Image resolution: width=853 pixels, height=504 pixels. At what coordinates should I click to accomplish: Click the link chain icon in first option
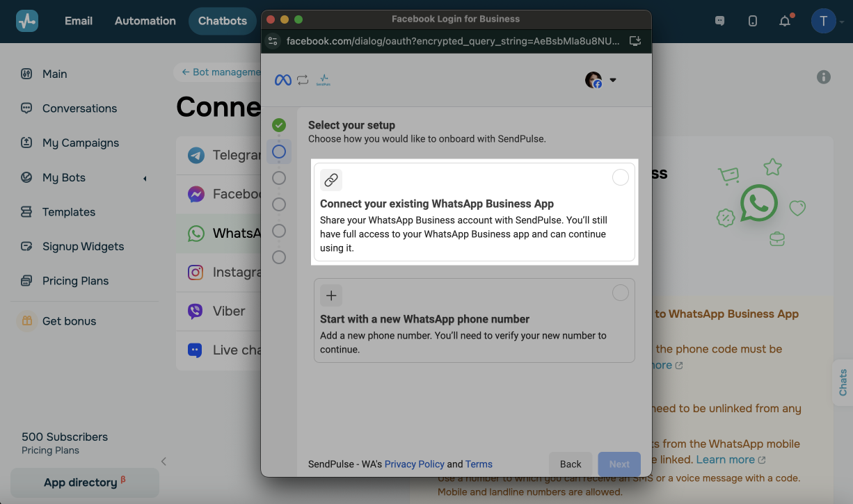click(331, 180)
